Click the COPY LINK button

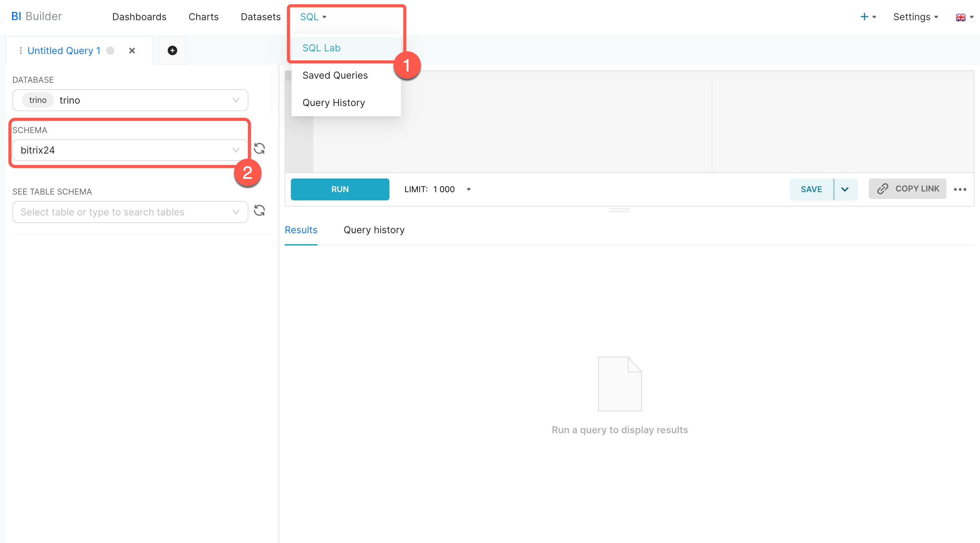[x=907, y=189]
